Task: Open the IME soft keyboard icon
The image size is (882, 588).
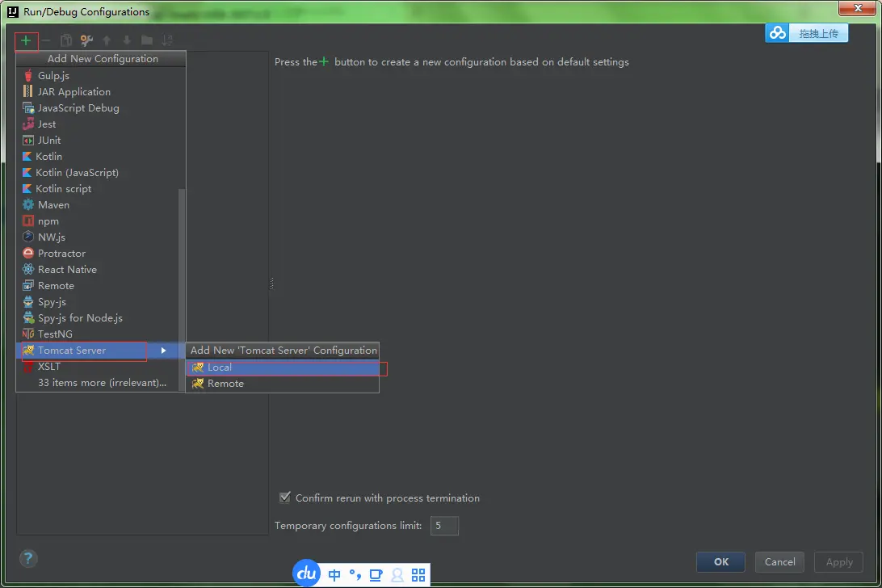Action: tap(376, 575)
